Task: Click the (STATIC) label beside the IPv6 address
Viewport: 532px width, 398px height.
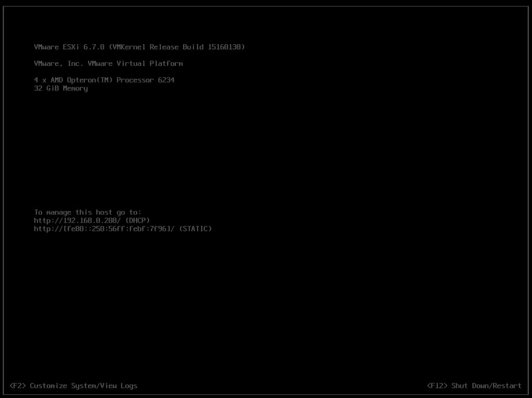Action: 196,228
